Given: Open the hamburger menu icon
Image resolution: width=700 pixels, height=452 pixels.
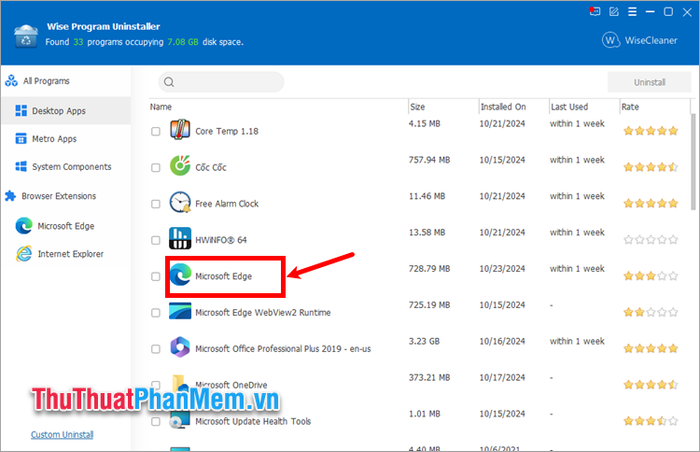Looking at the screenshot, I should (x=632, y=12).
